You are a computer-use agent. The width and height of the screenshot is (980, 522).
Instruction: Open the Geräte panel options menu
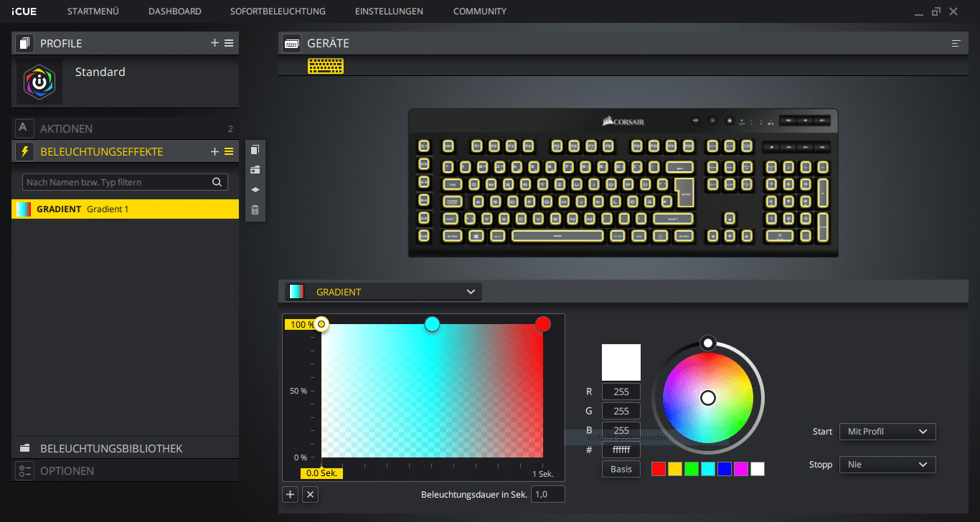(956, 44)
